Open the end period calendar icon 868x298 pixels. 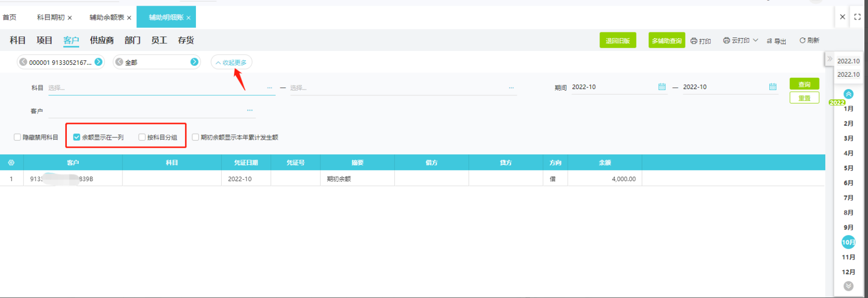(772, 87)
